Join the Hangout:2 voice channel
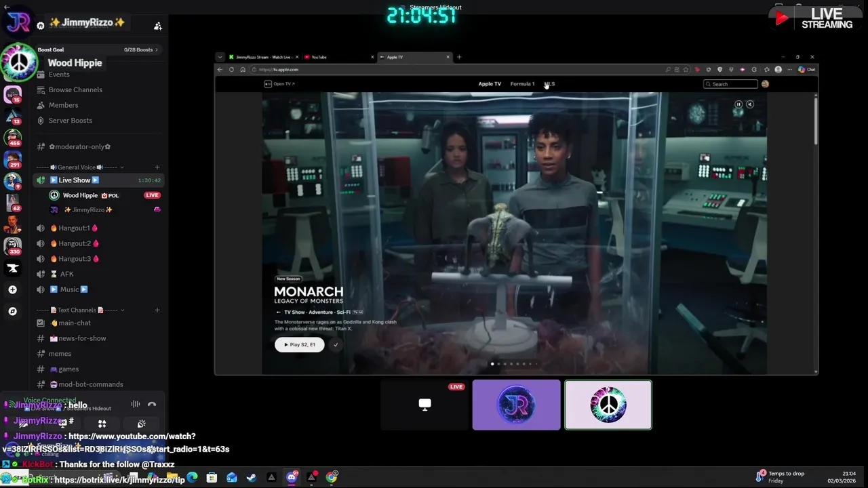The height and width of the screenshot is (488, 868). [x=73, y=243]
